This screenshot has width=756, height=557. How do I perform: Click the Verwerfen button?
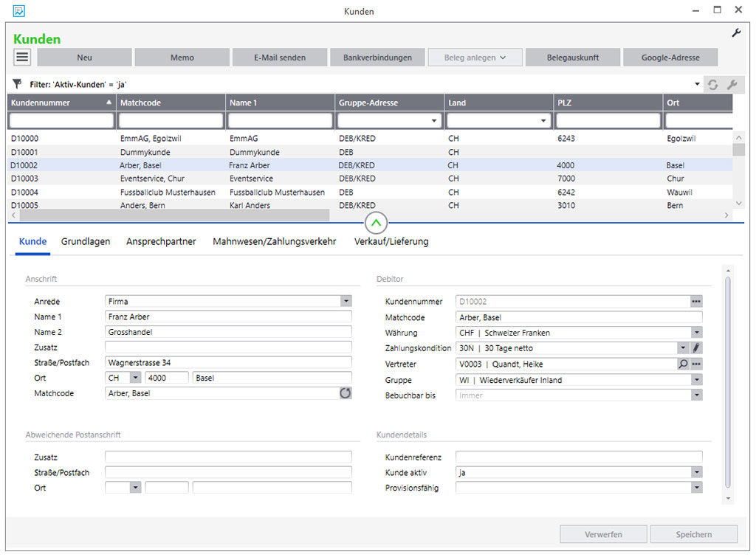point(603,534)
